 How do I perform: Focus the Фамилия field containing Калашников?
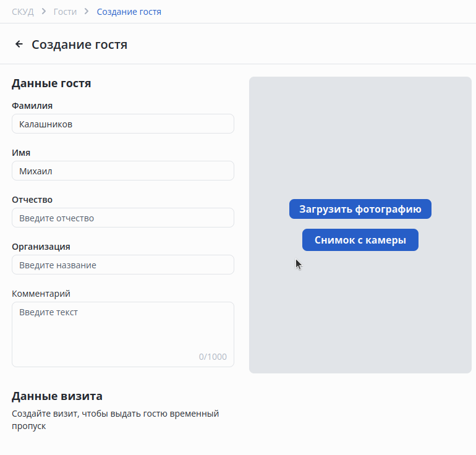pos(123,124)
